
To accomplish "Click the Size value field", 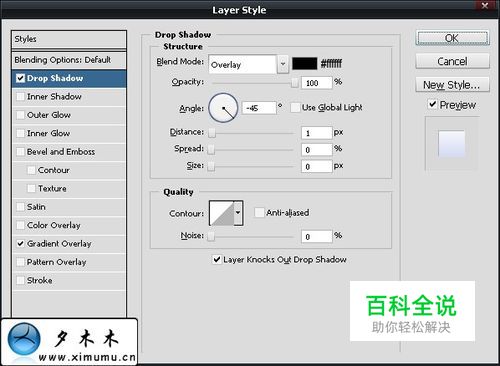I will tap(317, 166).
